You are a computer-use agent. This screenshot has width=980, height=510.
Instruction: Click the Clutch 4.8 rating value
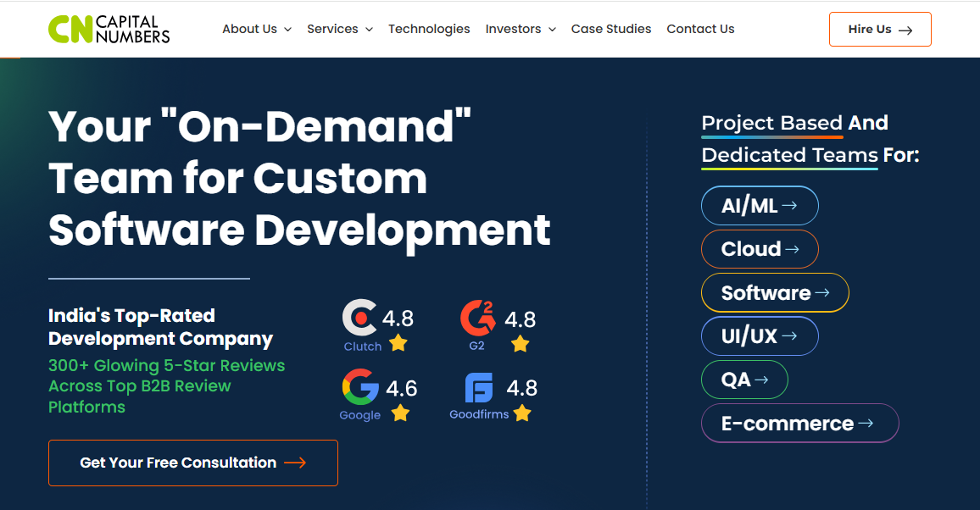[x=398, y=319]
